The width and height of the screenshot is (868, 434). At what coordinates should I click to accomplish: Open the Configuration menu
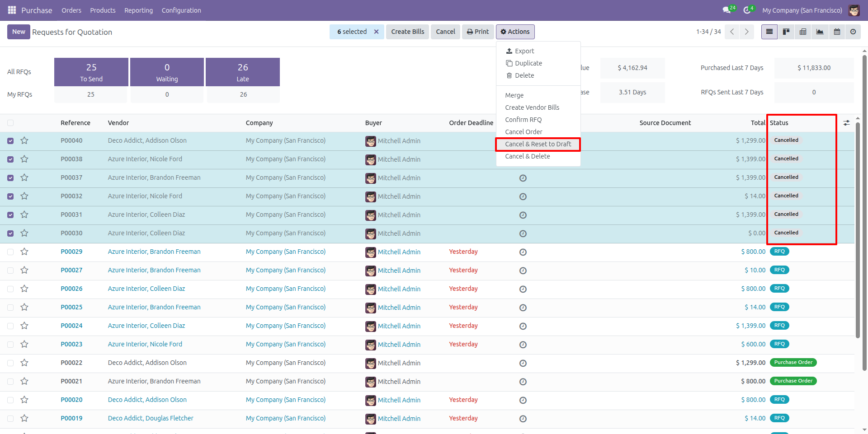(181, 10)
